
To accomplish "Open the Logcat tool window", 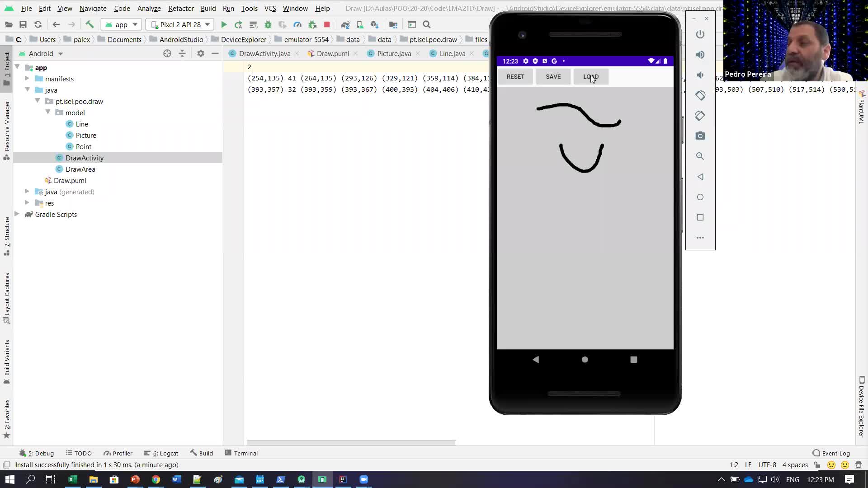I will pos(161,453).
